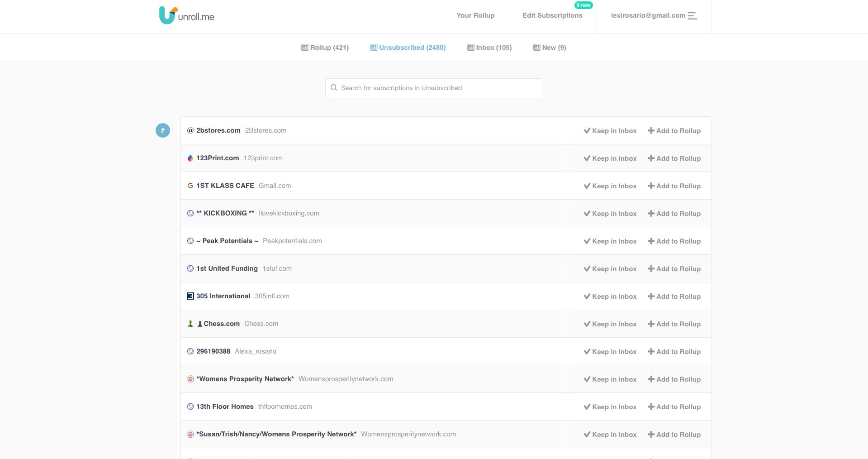Click the Womens Prosperity Network row icon
Image resolution: width=868 pixels, height=459 pixels.
tap(190, 379)
